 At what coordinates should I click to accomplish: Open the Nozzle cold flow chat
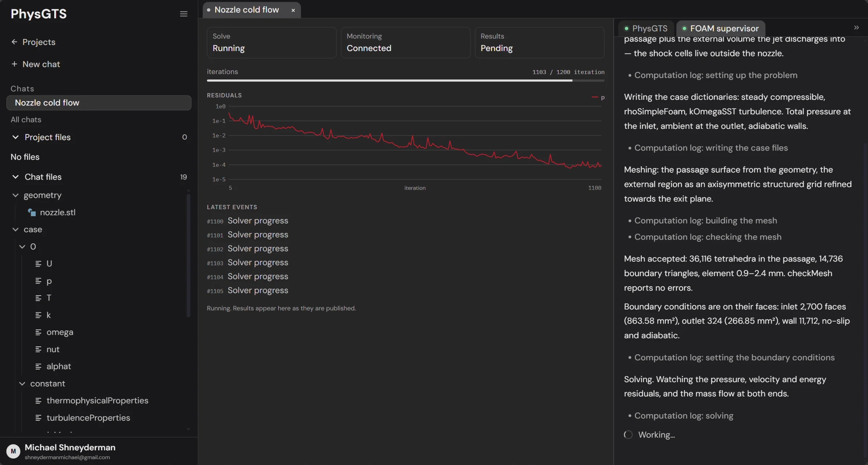[x=99, y=103]
